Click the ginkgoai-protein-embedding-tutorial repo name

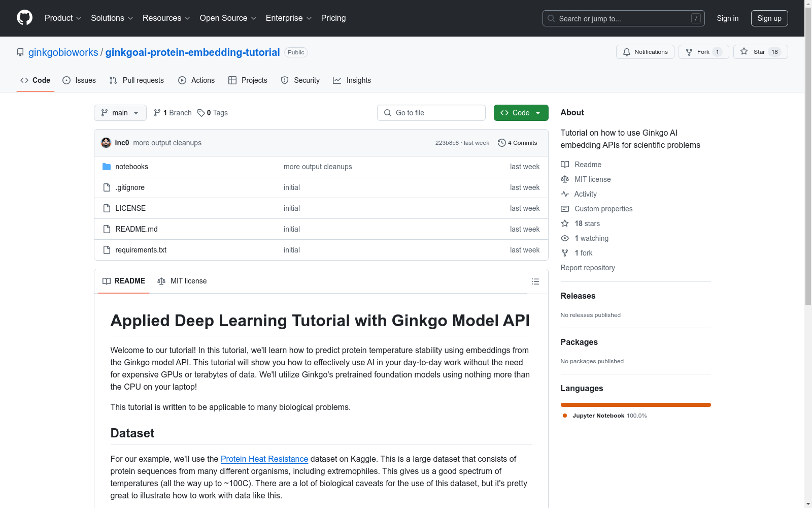pyautogui.click(x=193, y=52)
